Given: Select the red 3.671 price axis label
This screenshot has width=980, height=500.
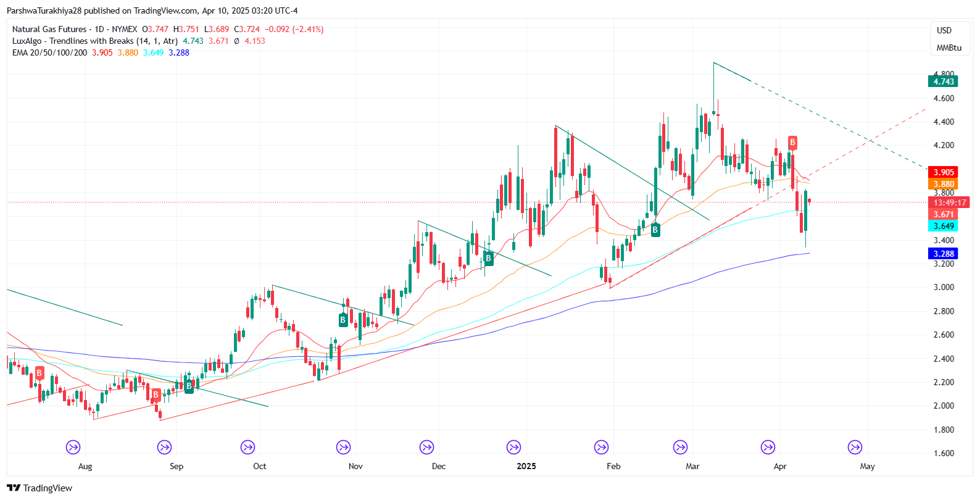Looking at the screenshot, I should tap(943, 214).
